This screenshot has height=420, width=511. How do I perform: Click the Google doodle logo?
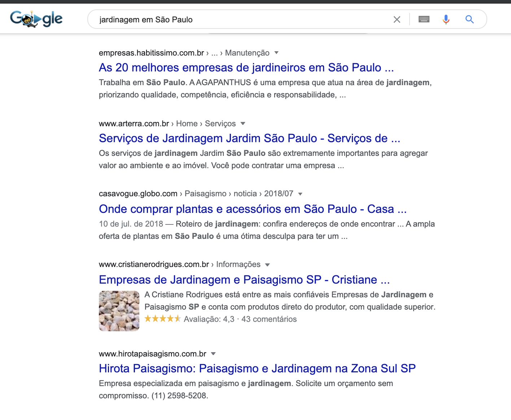(36, 19)
